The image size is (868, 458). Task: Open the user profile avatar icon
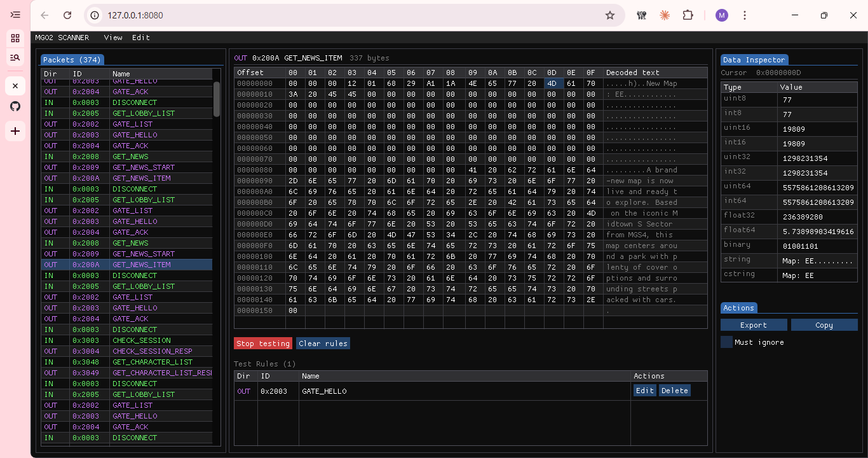(721, 15)
